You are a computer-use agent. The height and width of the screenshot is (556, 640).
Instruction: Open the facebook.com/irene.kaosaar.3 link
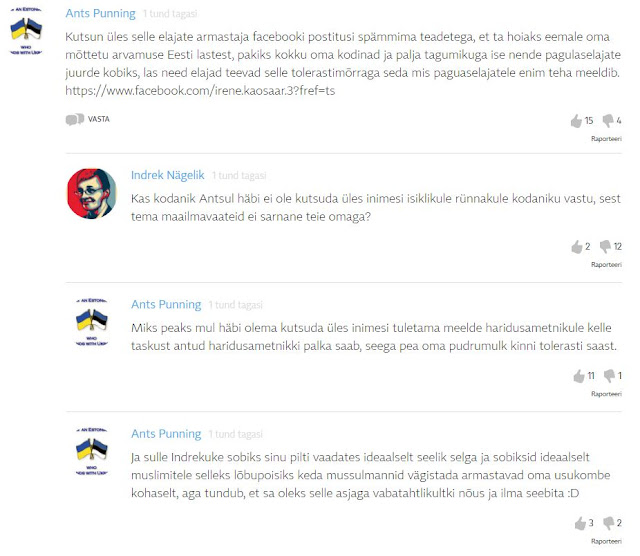click(x=200, y=91)
